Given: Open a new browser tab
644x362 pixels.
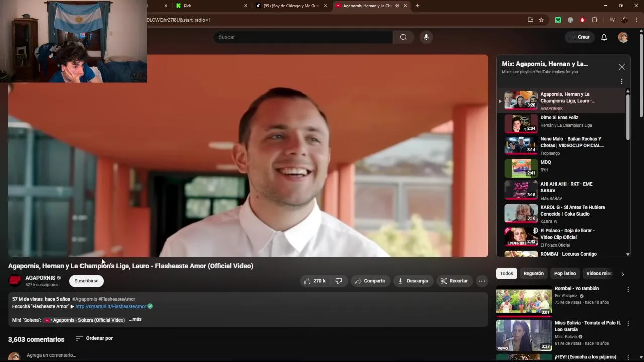Looking at the screenshot, I should 417,6.
